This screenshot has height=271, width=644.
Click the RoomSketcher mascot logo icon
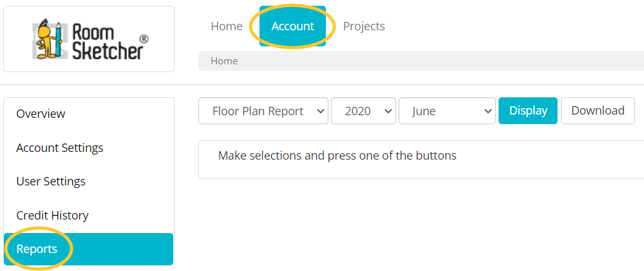[49, 40]
